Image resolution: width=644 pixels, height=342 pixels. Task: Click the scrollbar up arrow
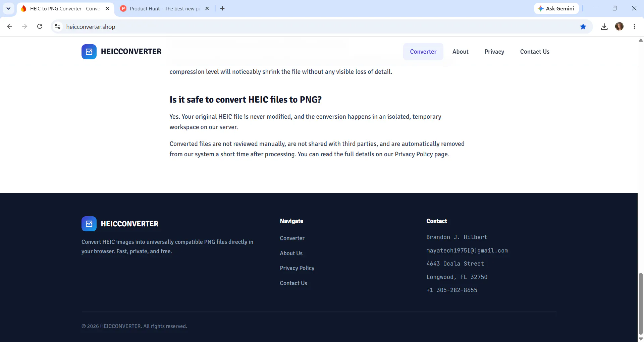[x=641, y=40]
